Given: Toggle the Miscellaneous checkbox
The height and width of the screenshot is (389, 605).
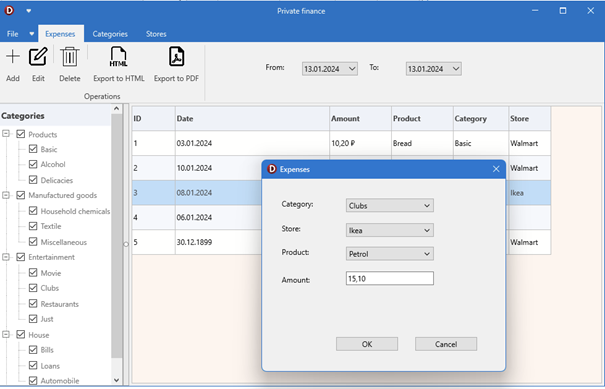Looking at the screenshot, I should tap(33, 242).
